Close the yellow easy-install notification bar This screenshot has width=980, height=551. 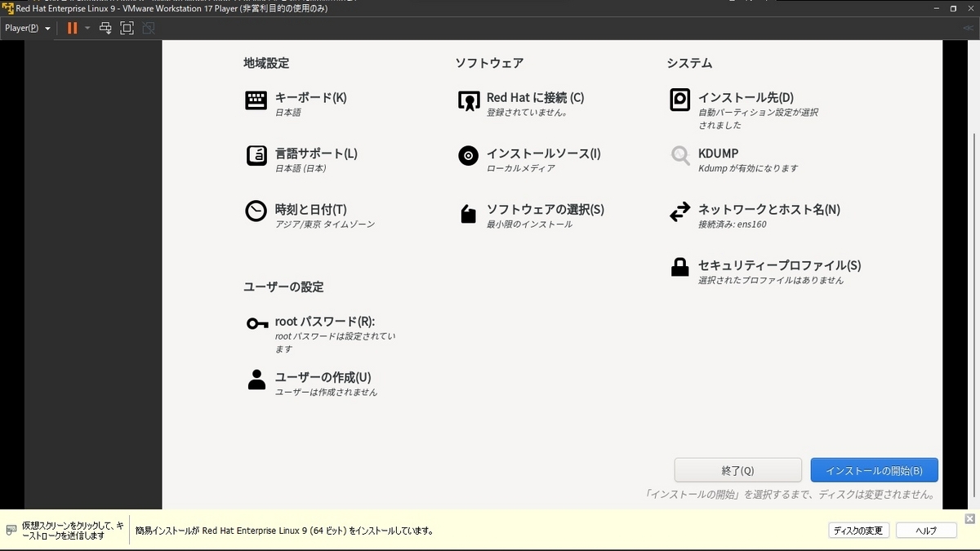(x=969, y=518)
